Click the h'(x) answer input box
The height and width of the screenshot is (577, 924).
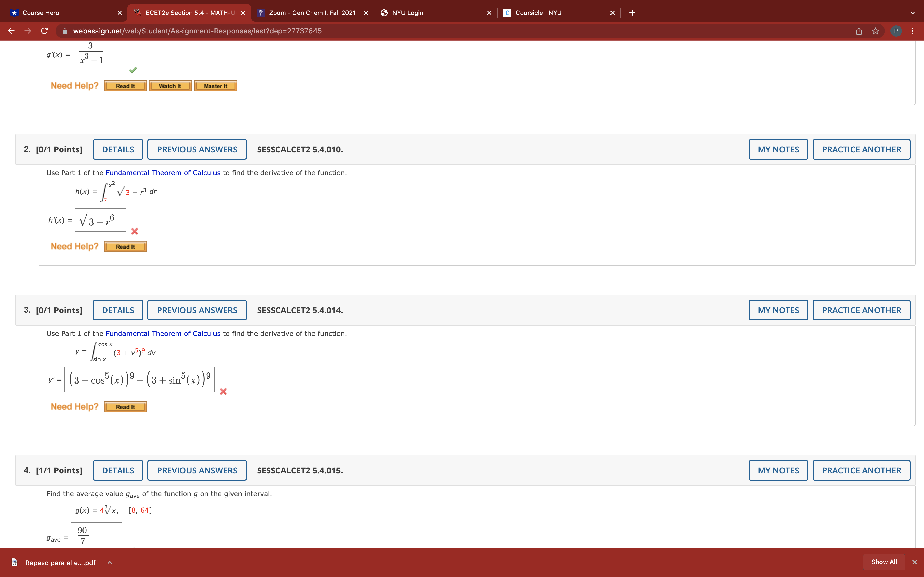100,220
